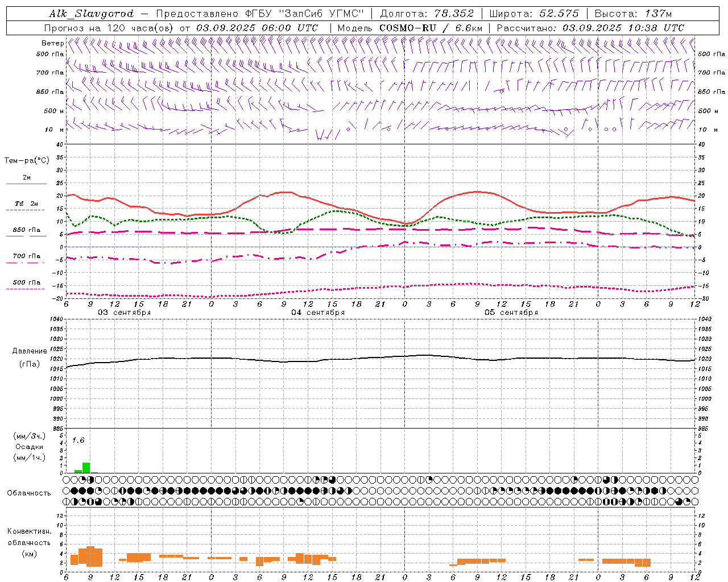Screen dimensions: 728x582
Task: Click the '(мм/3ч.)' precipitation unit label
Action: coord(29,436)
